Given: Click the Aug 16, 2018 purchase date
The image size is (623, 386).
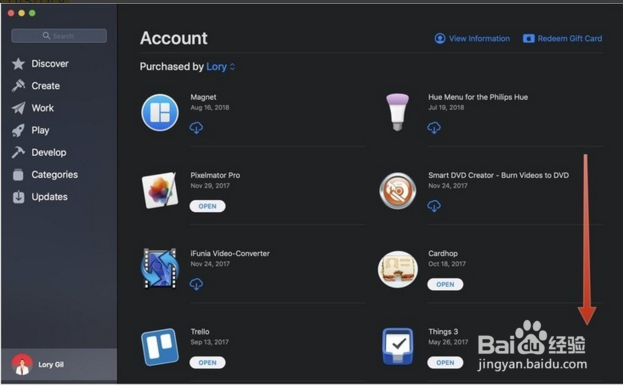Looking at the screenshot, I should click(209, 107).
